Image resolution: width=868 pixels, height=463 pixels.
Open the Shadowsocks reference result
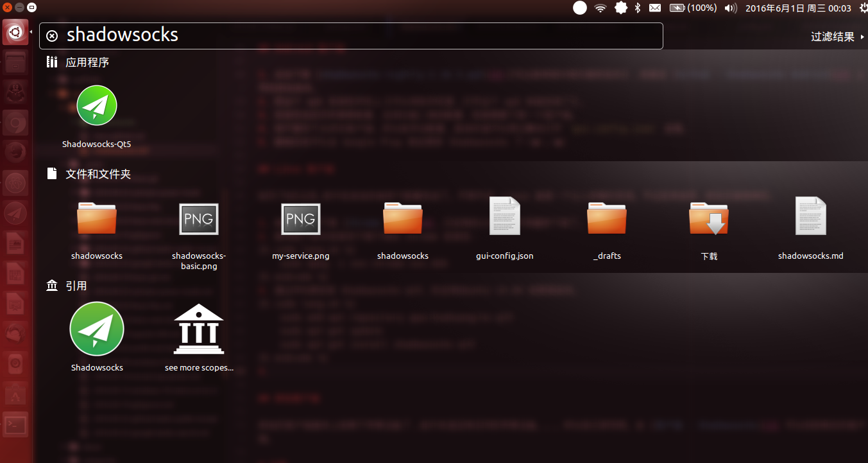97,337
